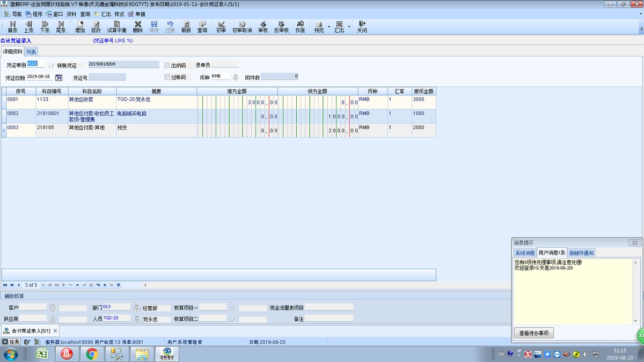Open the 部门 department lookup icon
The width and height of the screenshot is (644, 362).
coord(137,308)
